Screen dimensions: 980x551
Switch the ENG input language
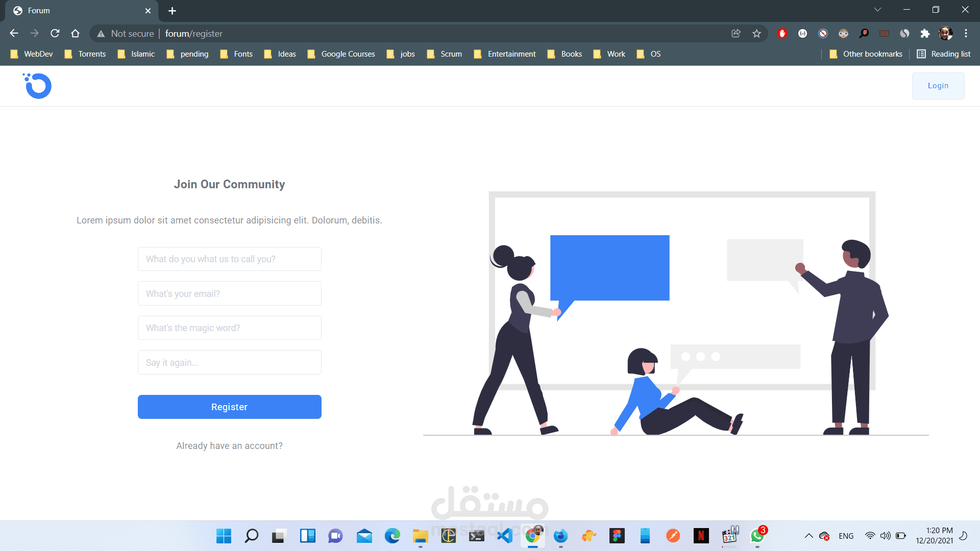846,536
